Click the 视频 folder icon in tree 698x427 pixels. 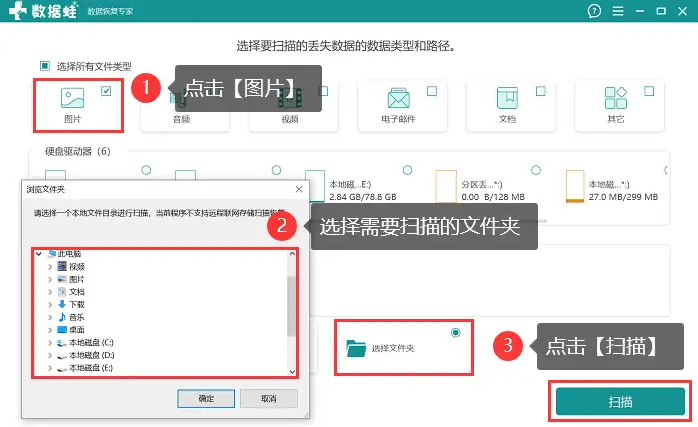click(62, 266)
